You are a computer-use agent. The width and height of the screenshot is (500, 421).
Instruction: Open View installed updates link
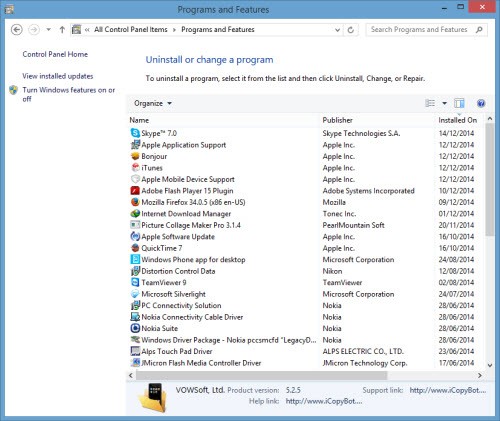[x=58, y=76]
